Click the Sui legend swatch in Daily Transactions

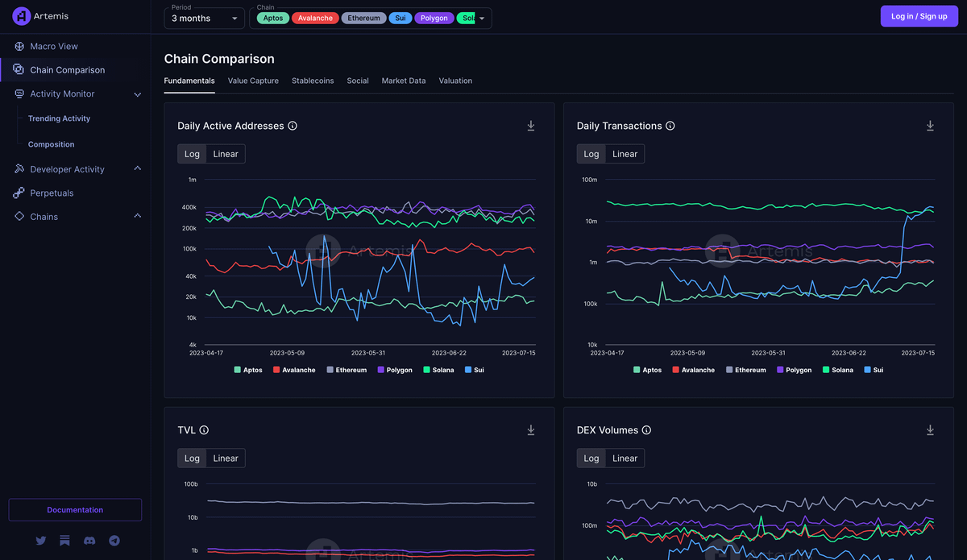coord(868,370)
